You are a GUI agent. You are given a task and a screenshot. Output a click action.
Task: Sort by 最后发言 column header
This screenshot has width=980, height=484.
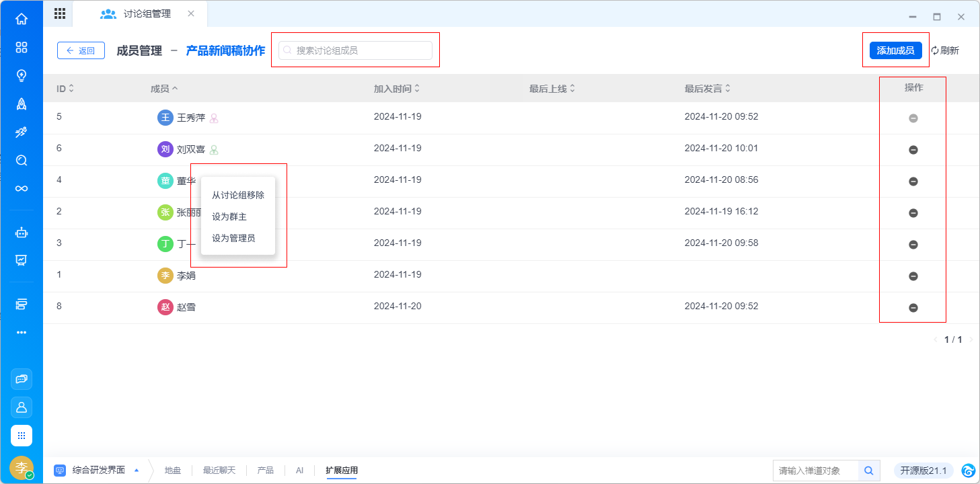(x=708, y=88)
